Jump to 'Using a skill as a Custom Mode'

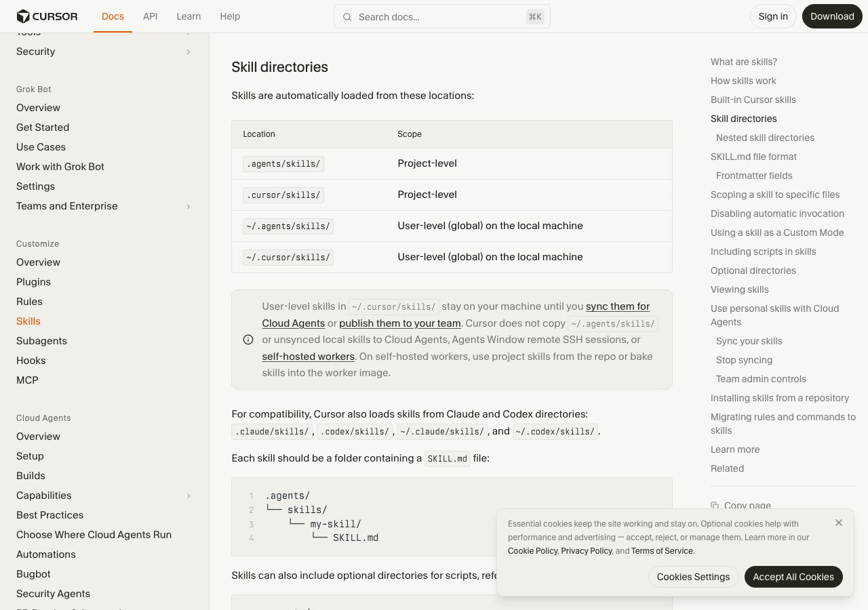point(777,232)
